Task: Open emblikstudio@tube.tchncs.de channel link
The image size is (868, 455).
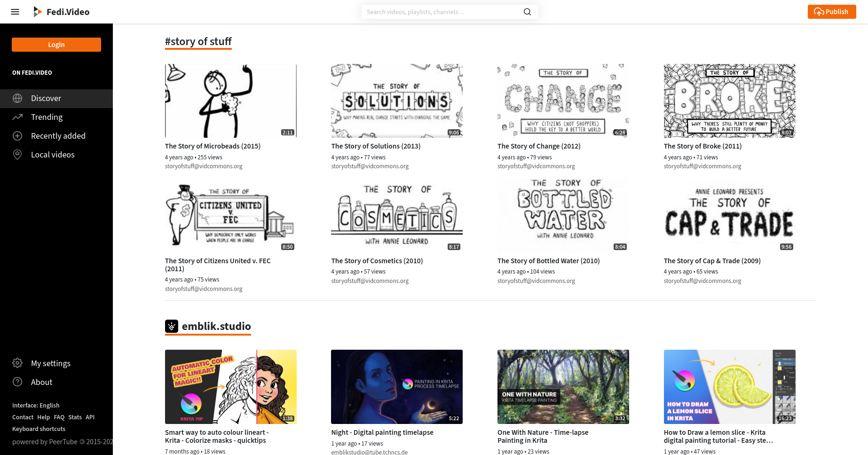Action: pyautogui.click(x=369, y=452)
